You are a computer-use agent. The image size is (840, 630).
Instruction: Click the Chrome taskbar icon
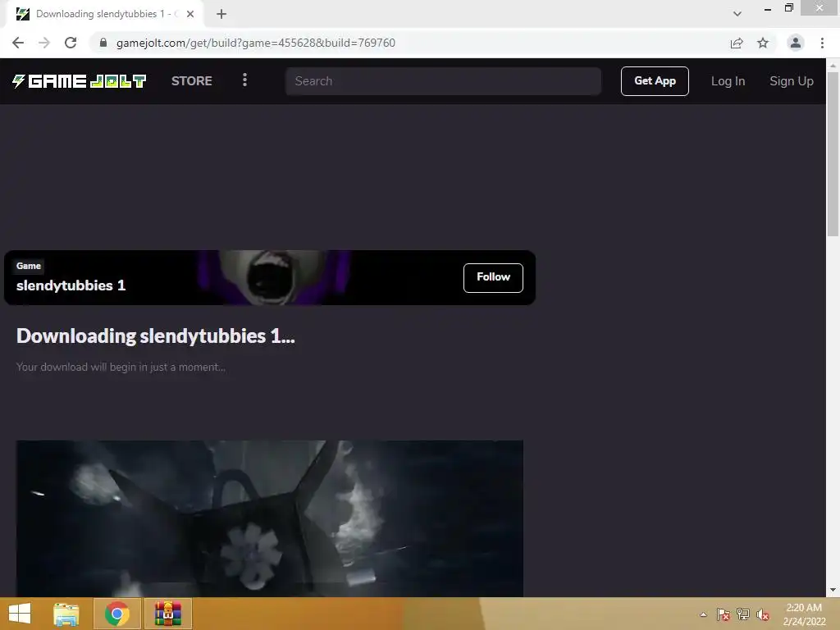pos(116,614)
